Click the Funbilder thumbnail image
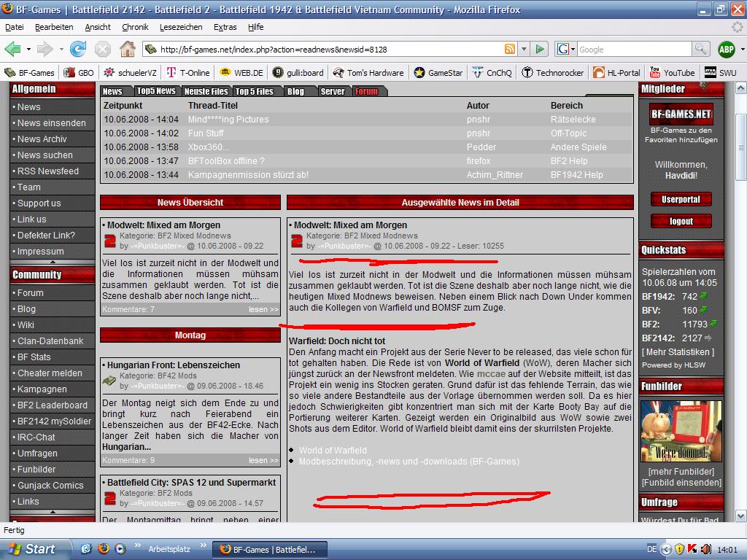 click(681, 431)
